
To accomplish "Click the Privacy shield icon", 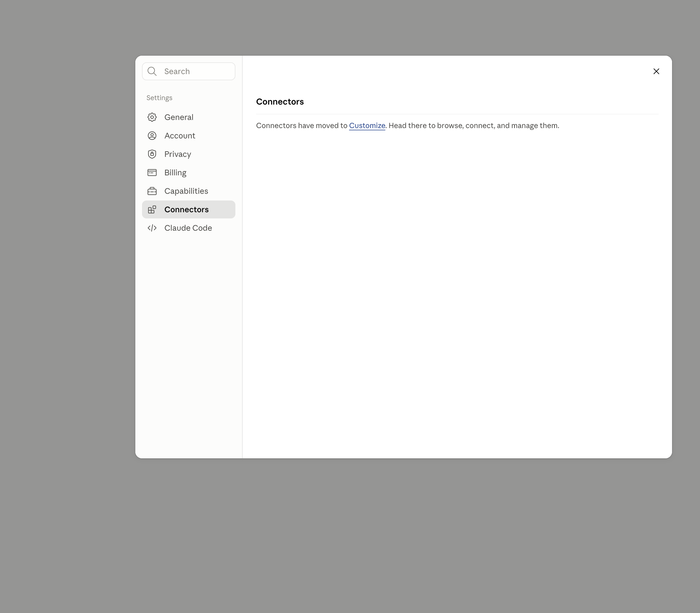I will [x=152, y=154].
